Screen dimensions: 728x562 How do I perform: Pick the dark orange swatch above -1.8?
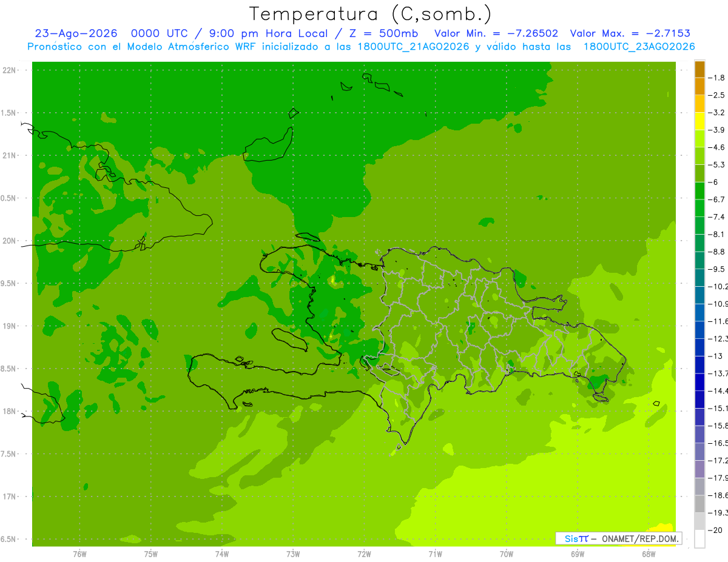pyautogui.click(x=700, y=69)
